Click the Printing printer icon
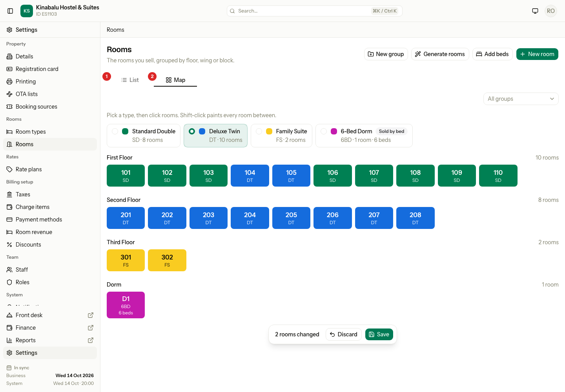This screenshot has height=392, width=565. pos(9,82)
